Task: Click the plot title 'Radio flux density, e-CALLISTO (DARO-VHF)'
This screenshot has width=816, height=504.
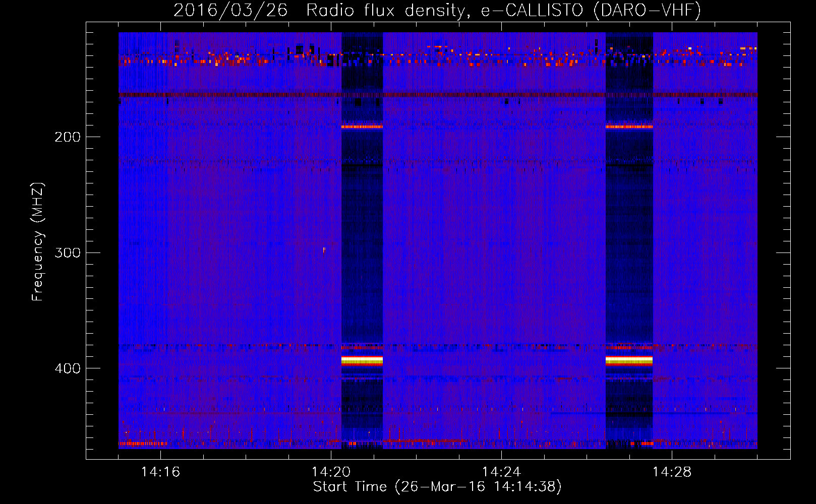Action: 503,11
